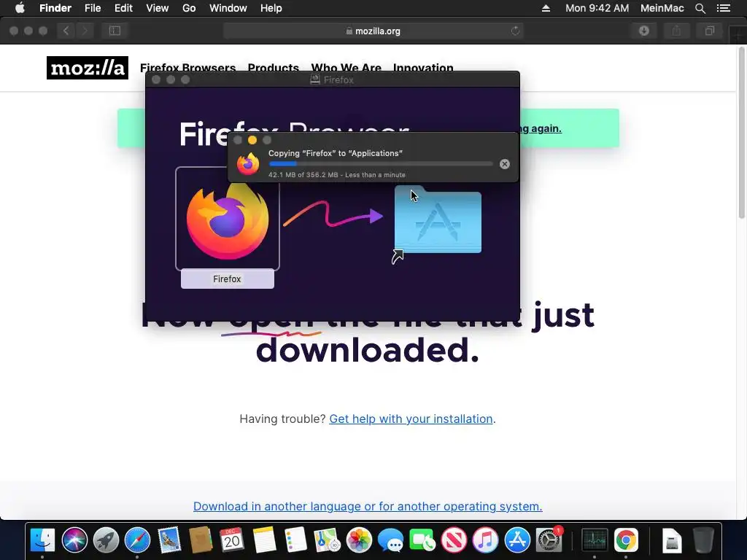Show Safari tab overview button
747x560 pixels.
pos(709,31)
